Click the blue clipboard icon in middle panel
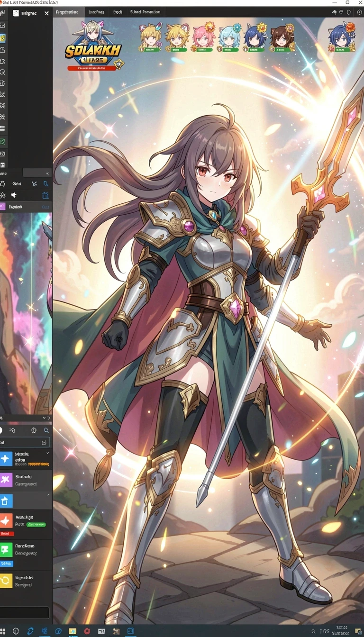The height and width of the screenshot is (637, 364). (45, 195)
